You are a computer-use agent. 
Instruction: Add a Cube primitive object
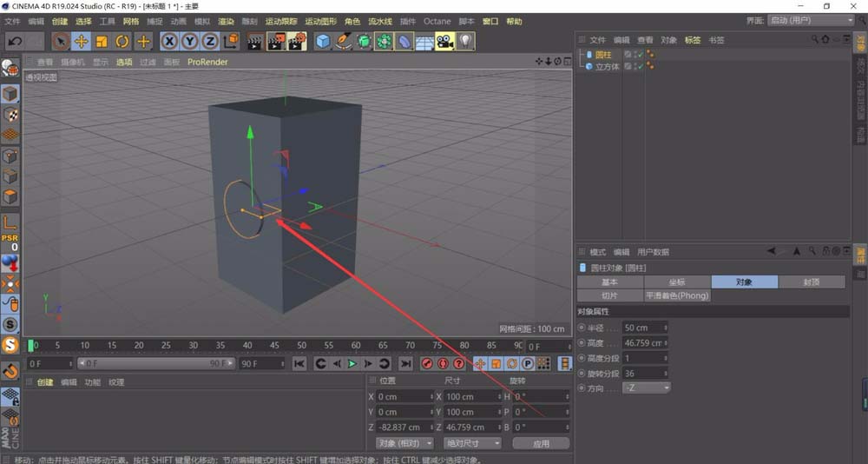(x=323, y=42)
